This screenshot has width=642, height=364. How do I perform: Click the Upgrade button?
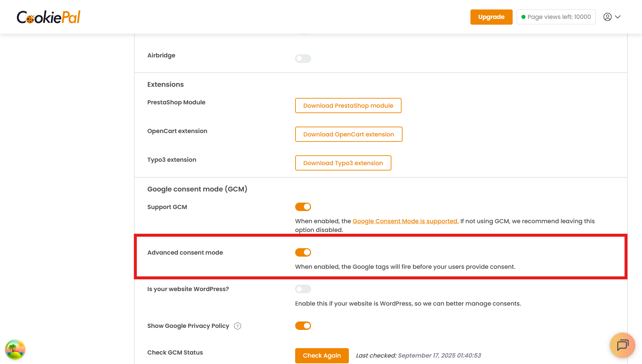[x=491, y=17]
